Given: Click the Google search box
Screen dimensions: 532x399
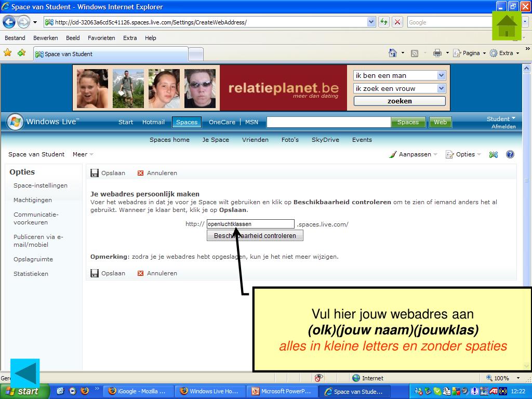Looking at the screenshot, I should tap(450, 22).
